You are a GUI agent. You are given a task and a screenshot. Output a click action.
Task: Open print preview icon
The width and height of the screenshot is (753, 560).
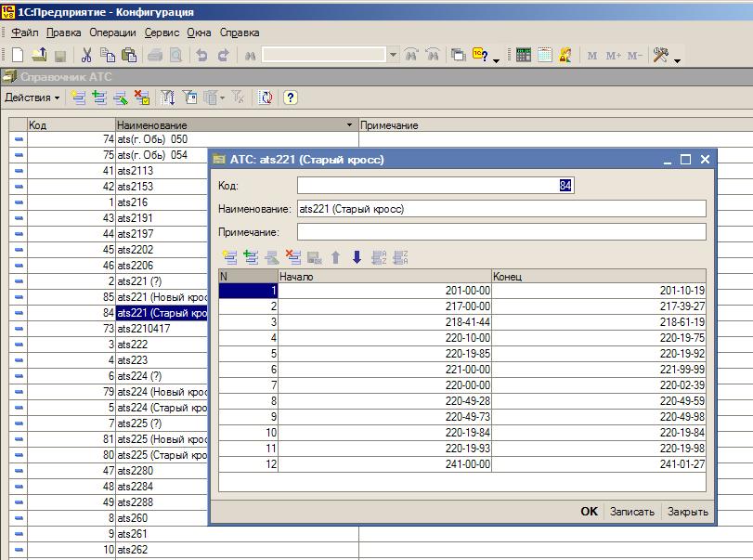click(x=176, y=55)
